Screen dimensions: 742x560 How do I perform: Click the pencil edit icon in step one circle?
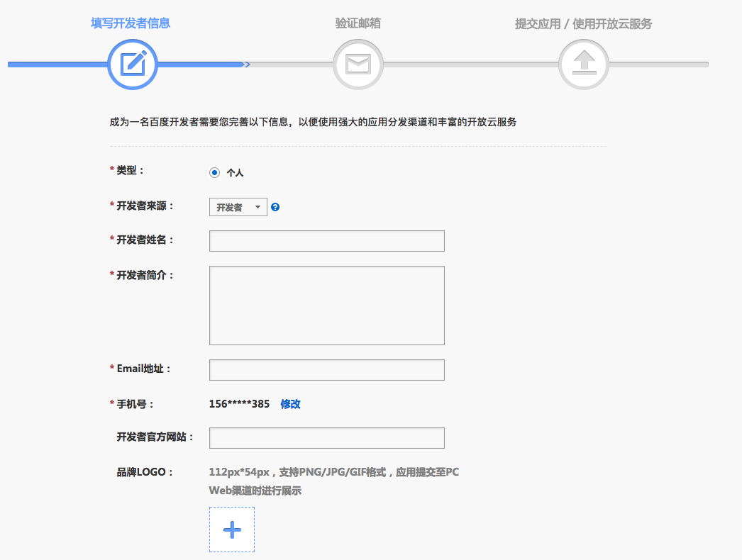[132, 64]
